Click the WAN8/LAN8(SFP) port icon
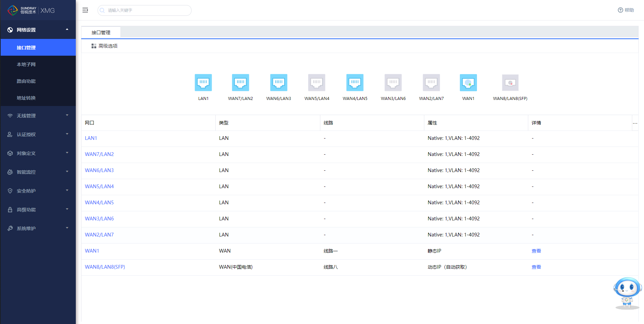 coord(510,83)
